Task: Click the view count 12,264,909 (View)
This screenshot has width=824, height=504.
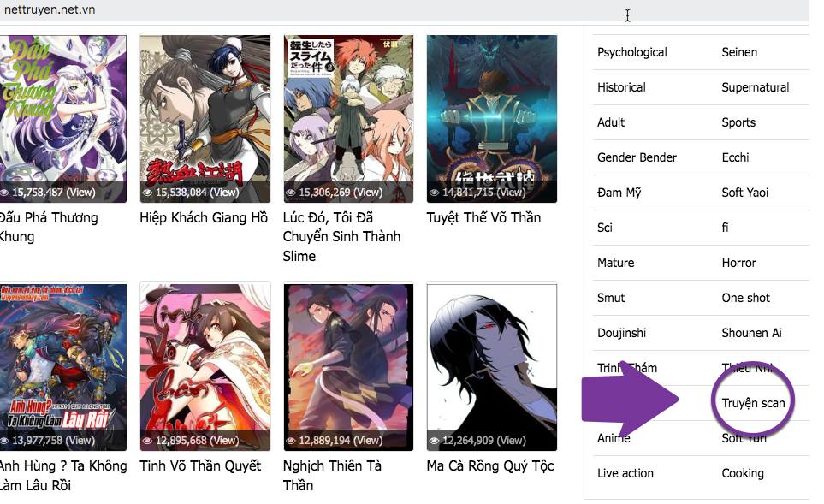Action: pos(484,441)
